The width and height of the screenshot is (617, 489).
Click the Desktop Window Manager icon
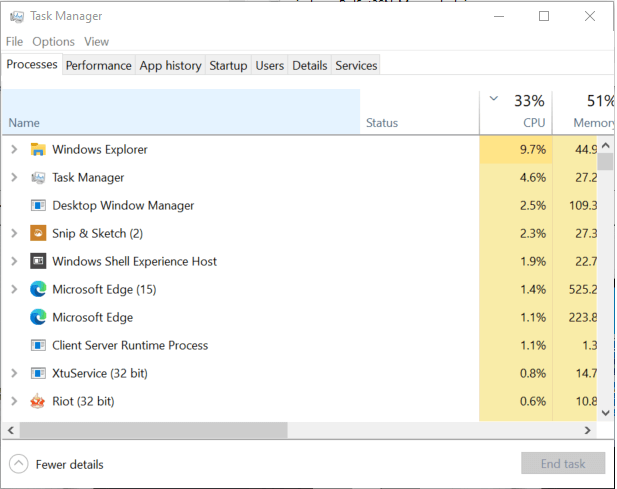(38, 206)
